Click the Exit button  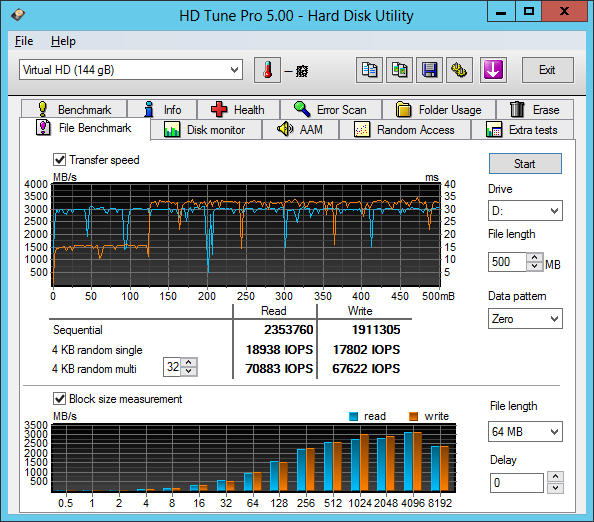547,70
